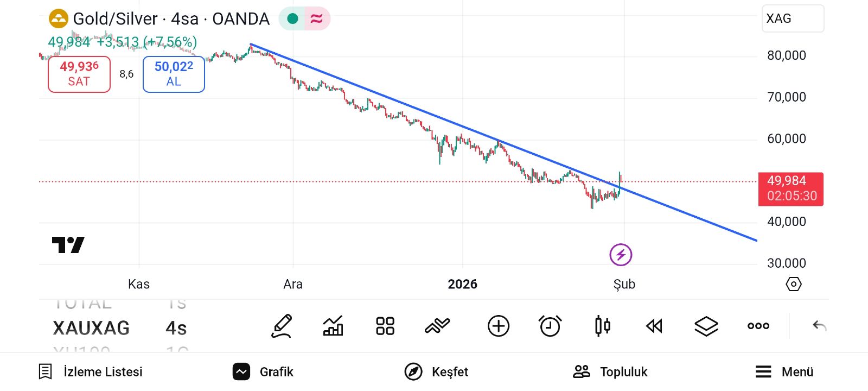The height and width of the screenshot is (391, 868).
Task: Tap the compare symbols wave icon
Action: coord(437,326)
